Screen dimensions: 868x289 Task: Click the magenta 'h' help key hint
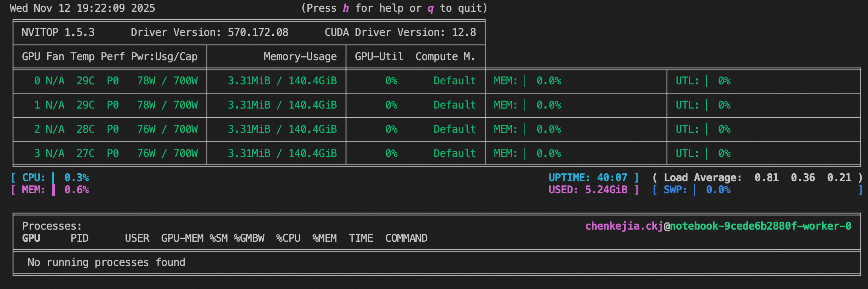[346, 8]
